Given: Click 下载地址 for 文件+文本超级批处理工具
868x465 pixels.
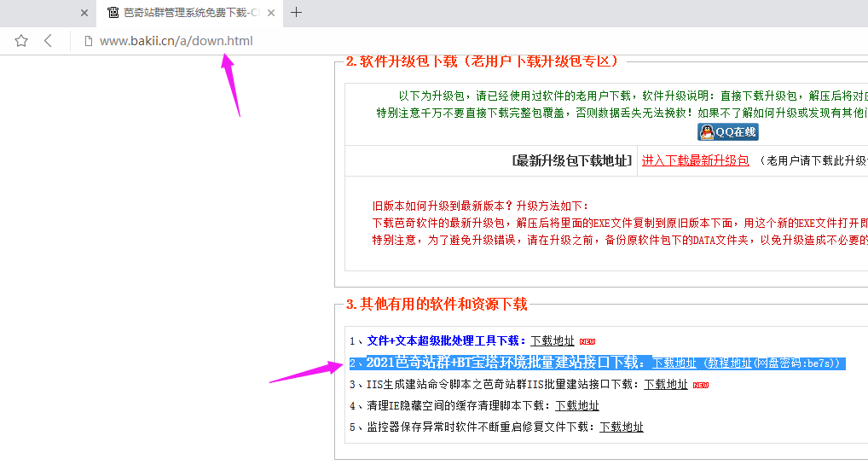Looking at the screenshot, I should coord(553,340).
